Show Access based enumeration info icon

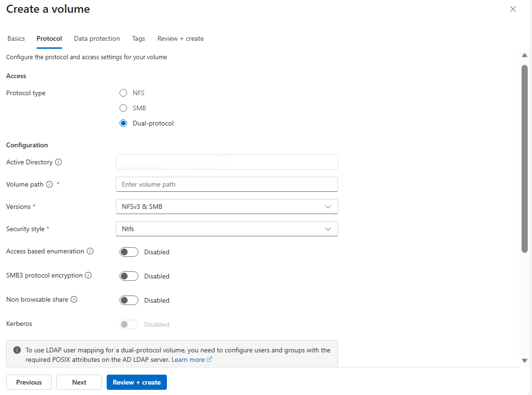coord(90,251)
